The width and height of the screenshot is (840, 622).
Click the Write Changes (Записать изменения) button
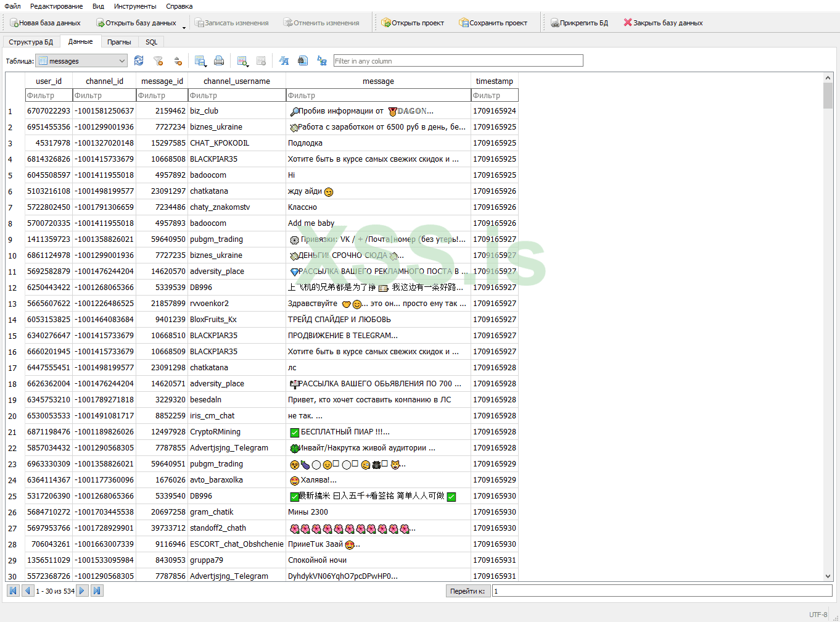(232, 23)
